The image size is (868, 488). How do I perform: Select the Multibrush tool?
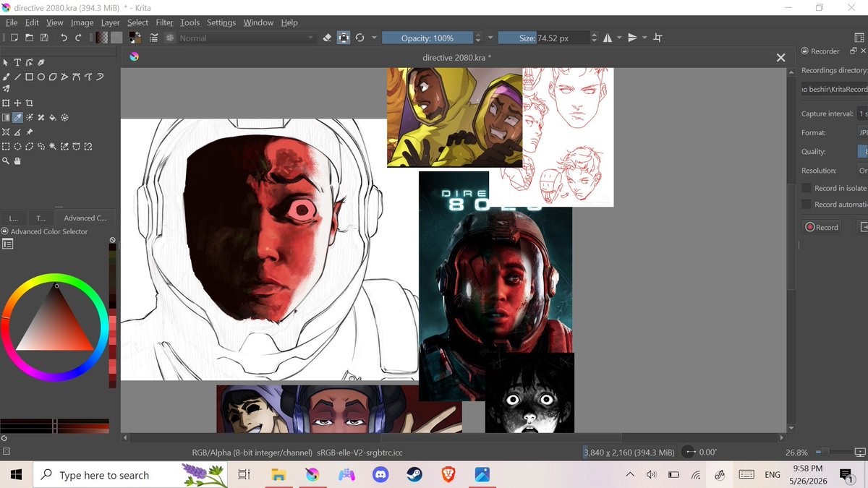click(6, 89)
